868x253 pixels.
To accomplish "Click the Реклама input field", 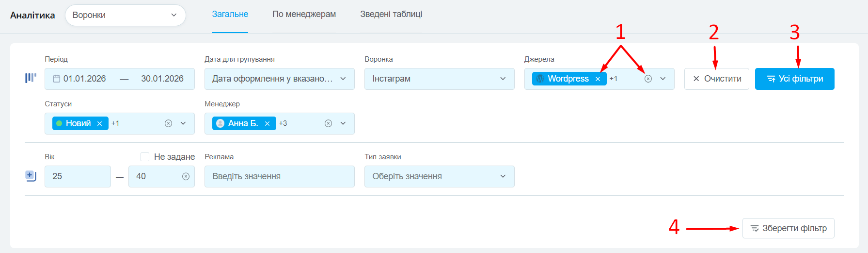I will point(279,177).
